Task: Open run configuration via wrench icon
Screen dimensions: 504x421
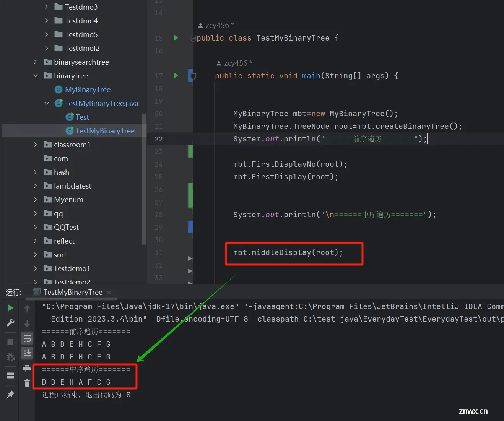Action: [x=10, y=323]
